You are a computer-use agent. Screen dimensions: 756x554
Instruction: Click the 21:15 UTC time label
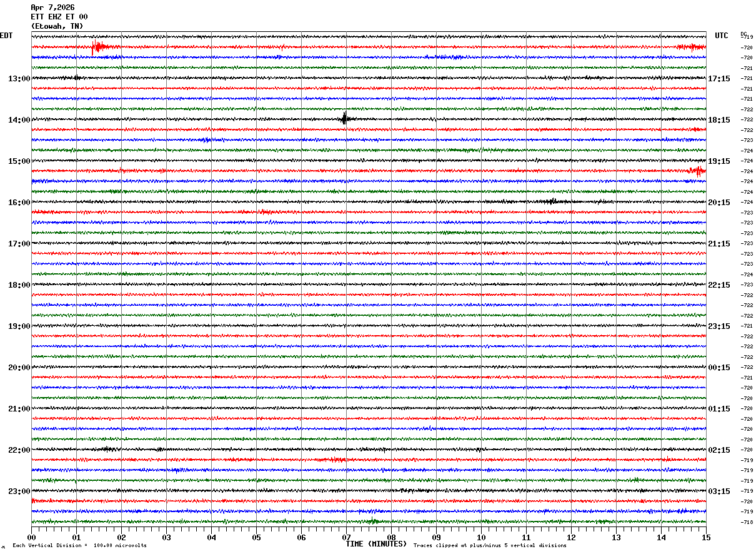coord(719,244)
